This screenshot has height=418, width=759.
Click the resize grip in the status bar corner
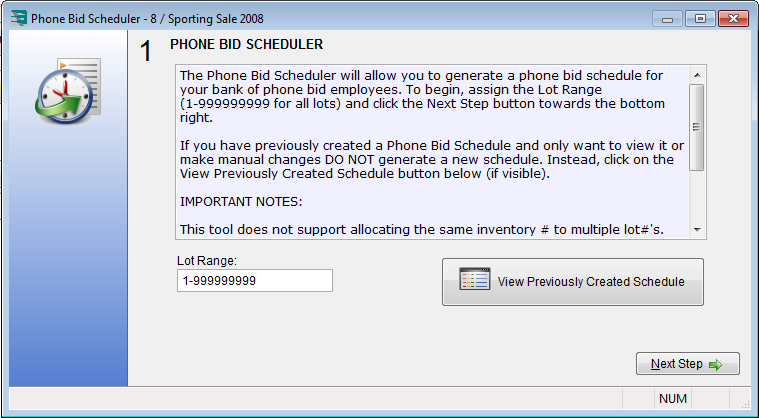pos(744,405)
